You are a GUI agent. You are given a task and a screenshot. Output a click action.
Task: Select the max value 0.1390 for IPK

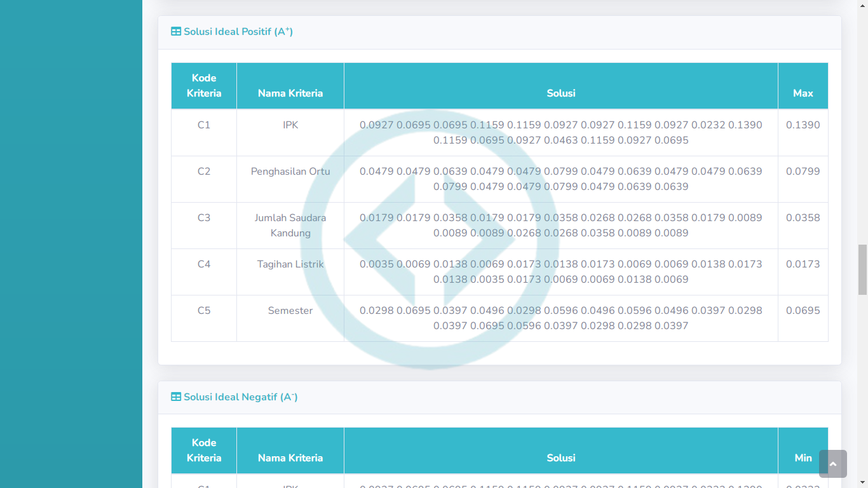(803, 125)
